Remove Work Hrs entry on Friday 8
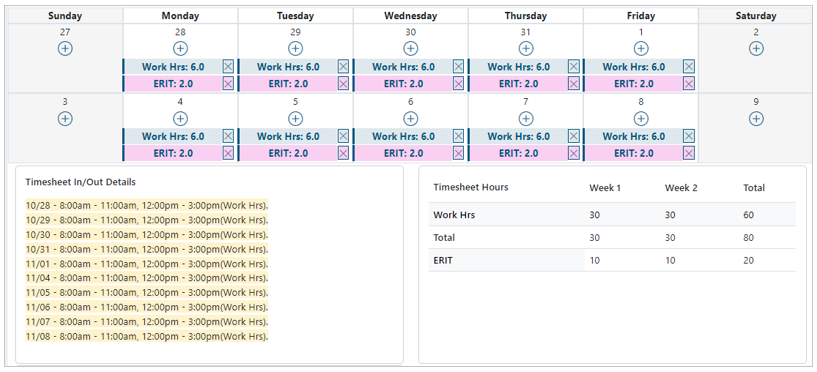The width and height of the screenshot is (817, 372). (x=689, y=137)
